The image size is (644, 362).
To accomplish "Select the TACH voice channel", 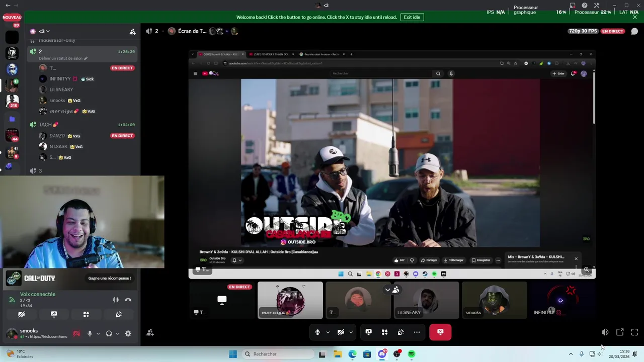I will click(x=83, y=125).
